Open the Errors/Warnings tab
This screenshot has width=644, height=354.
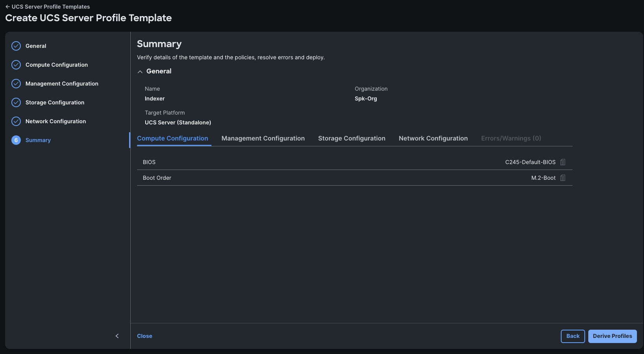point(511,138)
